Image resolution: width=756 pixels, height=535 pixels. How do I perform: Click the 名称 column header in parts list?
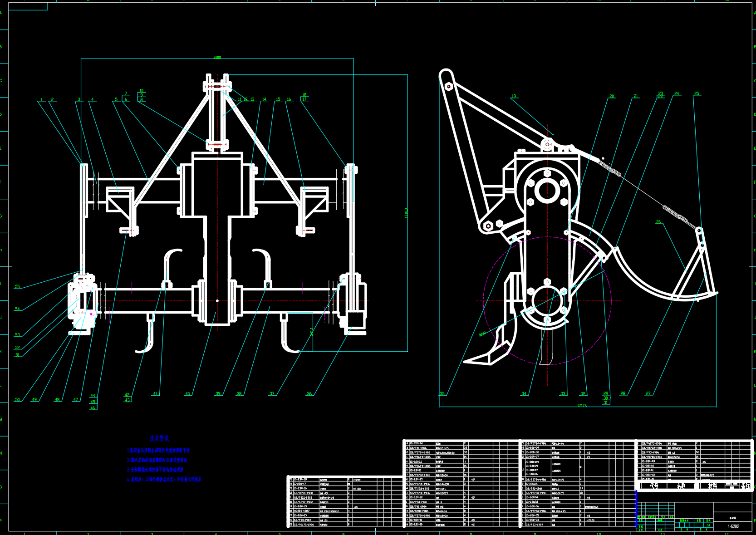coord(681,486)
